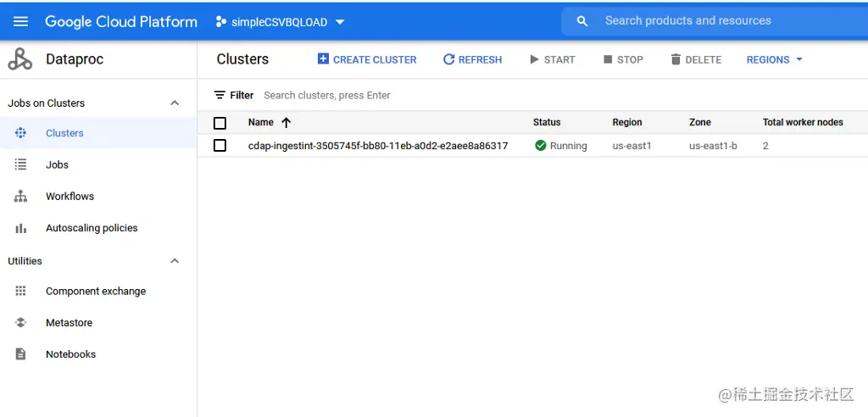Click the green Running status check icon
Screen dimensions: 868x417
coord(541,146)
